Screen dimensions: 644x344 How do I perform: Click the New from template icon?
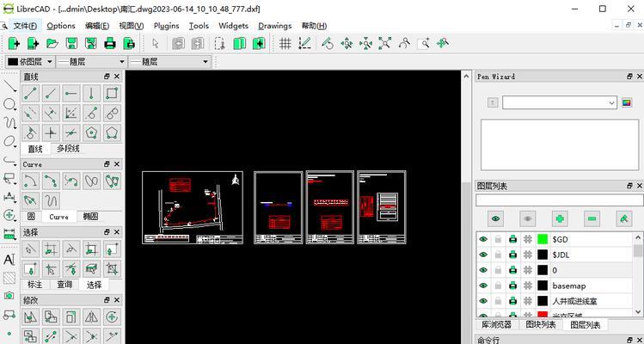tap(33, 43)
